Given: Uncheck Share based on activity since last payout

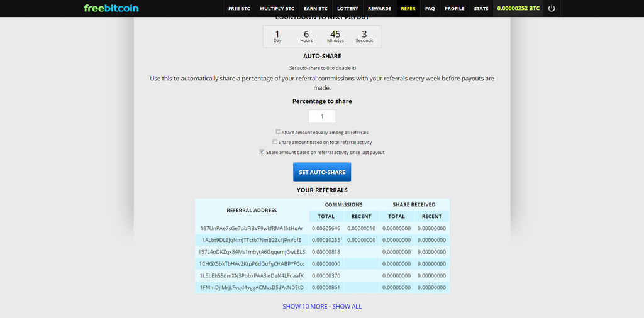Looking at the screenshot, I should [x=262, y=151].
